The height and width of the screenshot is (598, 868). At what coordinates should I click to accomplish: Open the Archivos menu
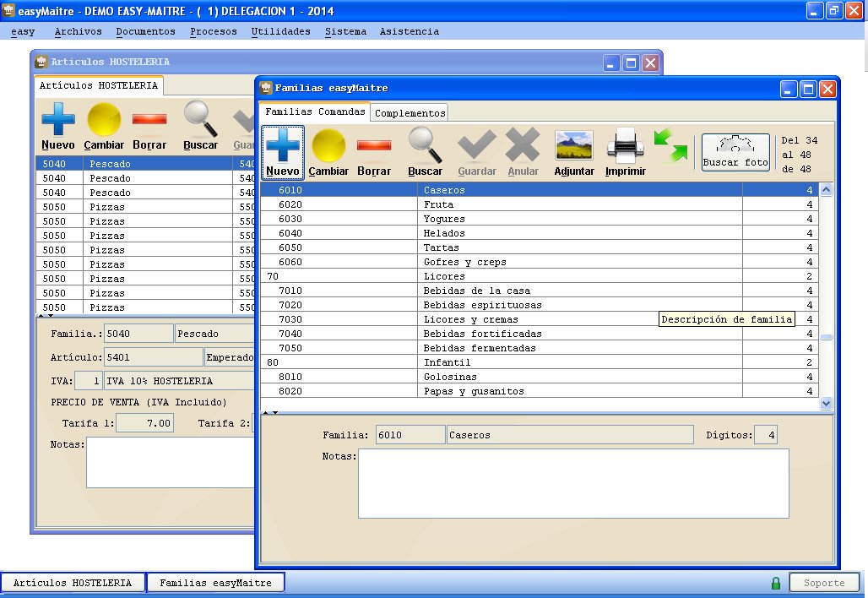78,31
